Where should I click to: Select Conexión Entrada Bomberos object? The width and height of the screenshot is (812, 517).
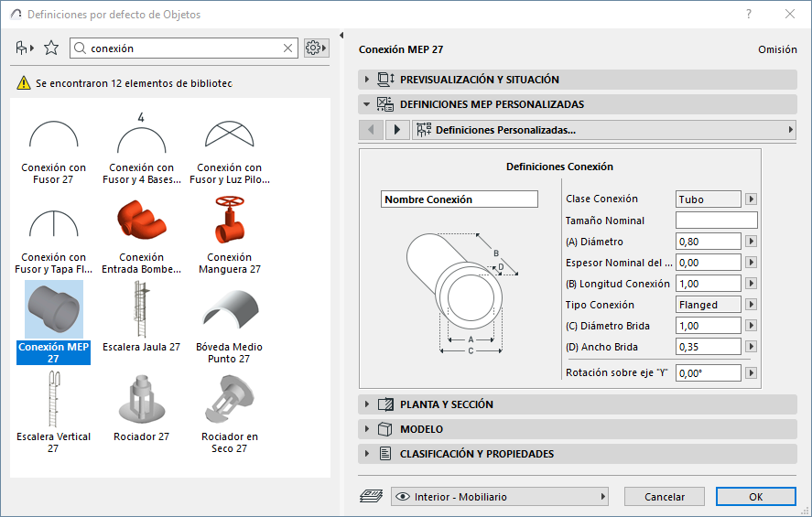pyautogui.click(x=141, y=238)
